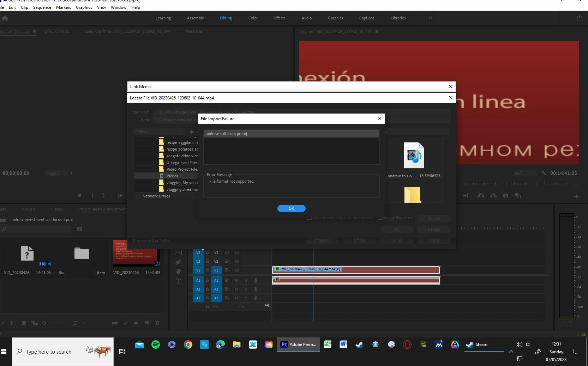Select the Pen tool
Viewport: 588px width, 366px height.
pyautogui.click(x=178, y=262)
